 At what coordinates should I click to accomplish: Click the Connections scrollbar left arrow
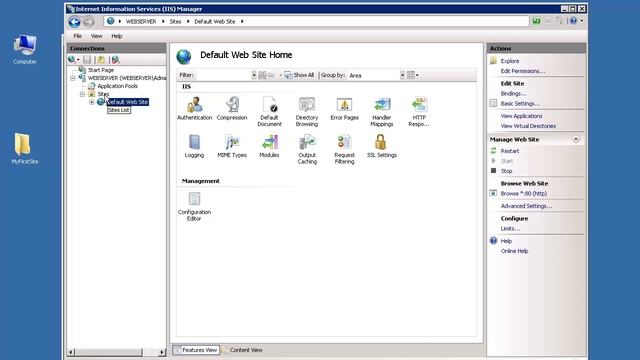(x=71, y=352)
